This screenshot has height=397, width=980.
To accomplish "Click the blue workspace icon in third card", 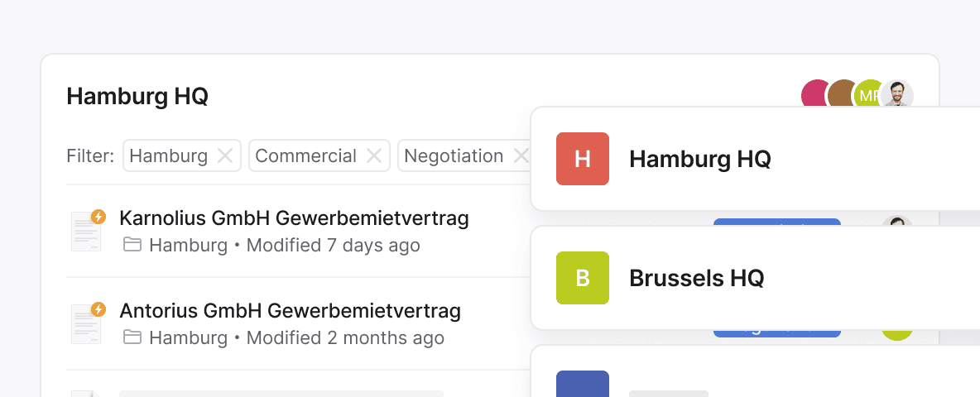I will (x=583, y=385).
